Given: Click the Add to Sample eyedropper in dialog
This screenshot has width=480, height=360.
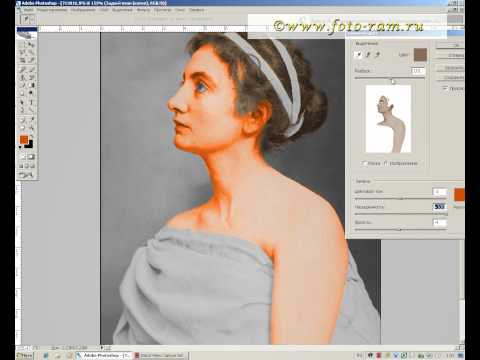Looking at the screenshot, I should pos(368,54).
